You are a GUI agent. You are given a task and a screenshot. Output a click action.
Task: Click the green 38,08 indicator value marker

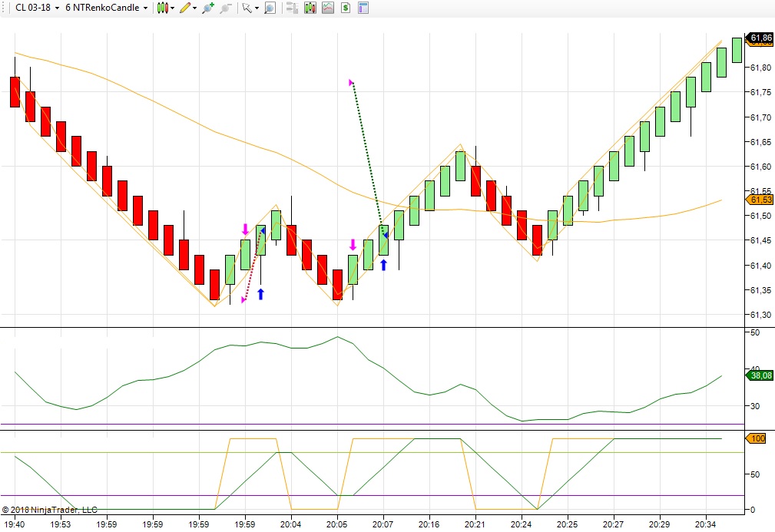click(760, 375)
